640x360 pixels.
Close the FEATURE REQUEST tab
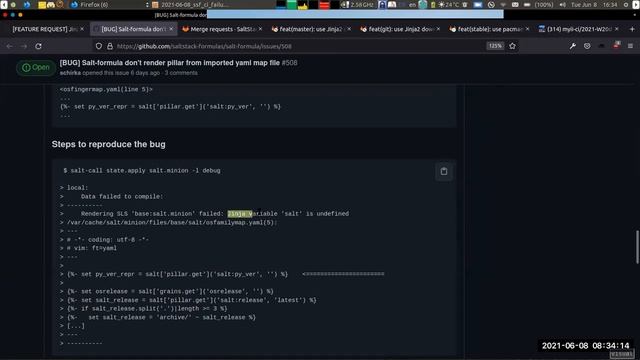click(x=82, y=29)
